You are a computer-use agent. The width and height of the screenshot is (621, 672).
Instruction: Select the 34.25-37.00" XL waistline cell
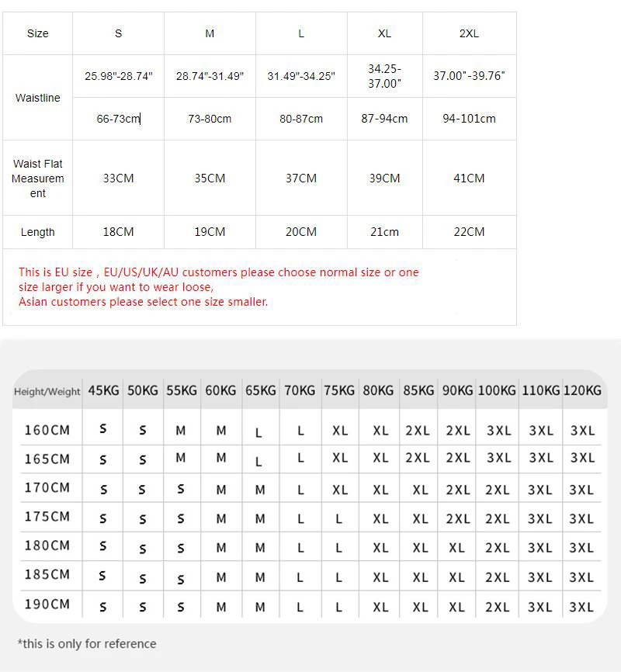point(385,76)
